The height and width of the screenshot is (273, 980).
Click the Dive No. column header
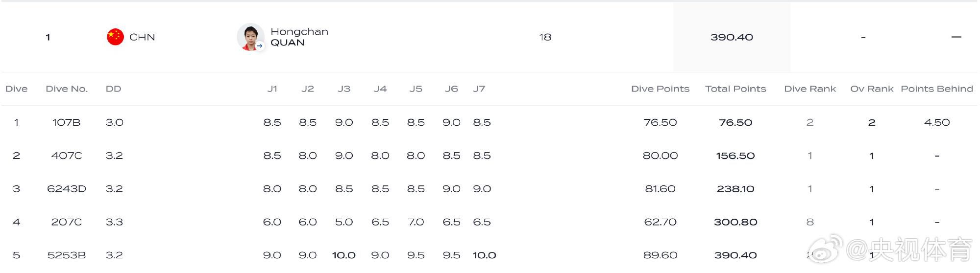tap(67, 89)
